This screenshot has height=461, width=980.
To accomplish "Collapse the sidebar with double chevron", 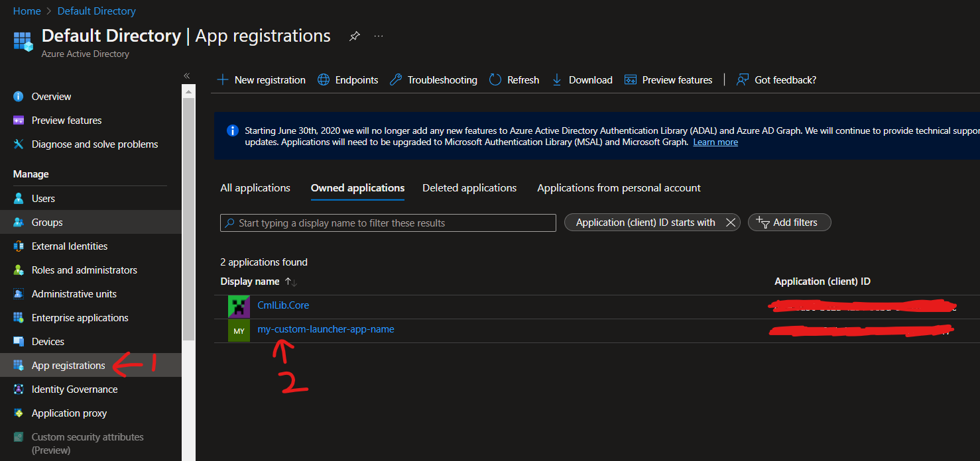I will (x=187, y=76).
